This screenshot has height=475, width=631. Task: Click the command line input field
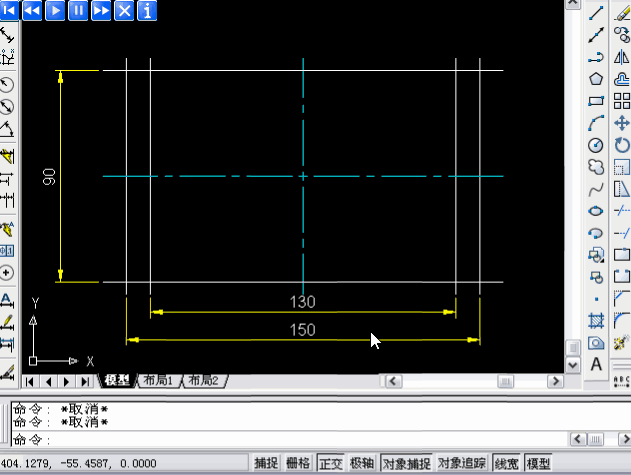300,440
